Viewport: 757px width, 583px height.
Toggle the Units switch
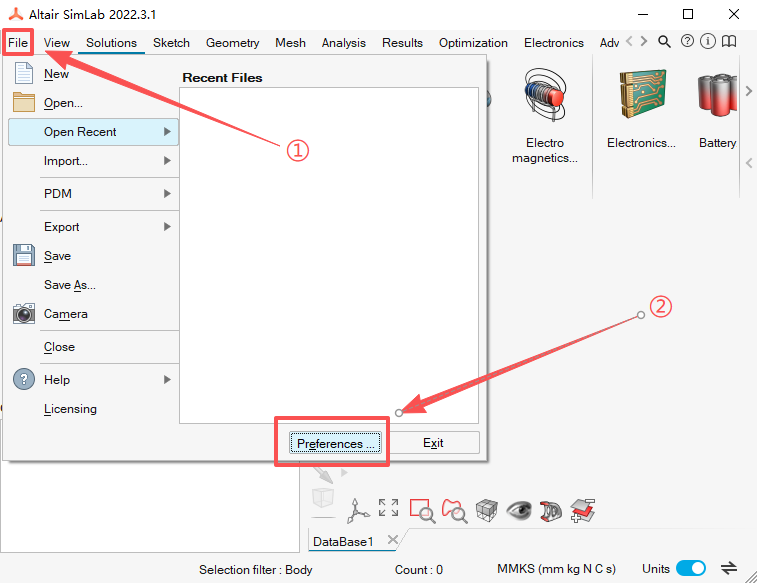pyautogui.click(x=690, y=568)
